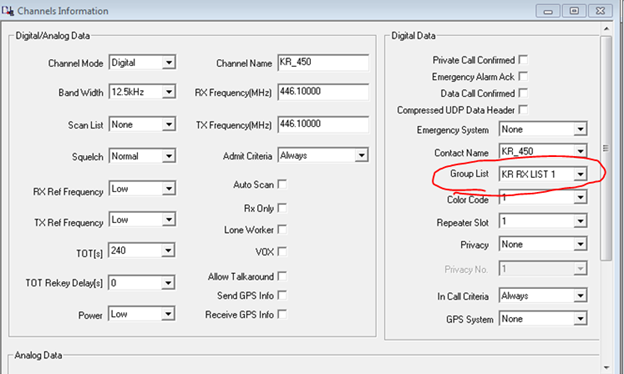The height and width of the screenshot is (374, 624).
Task: Open the Emergency System dropdown
Action: tap(580, 129)
